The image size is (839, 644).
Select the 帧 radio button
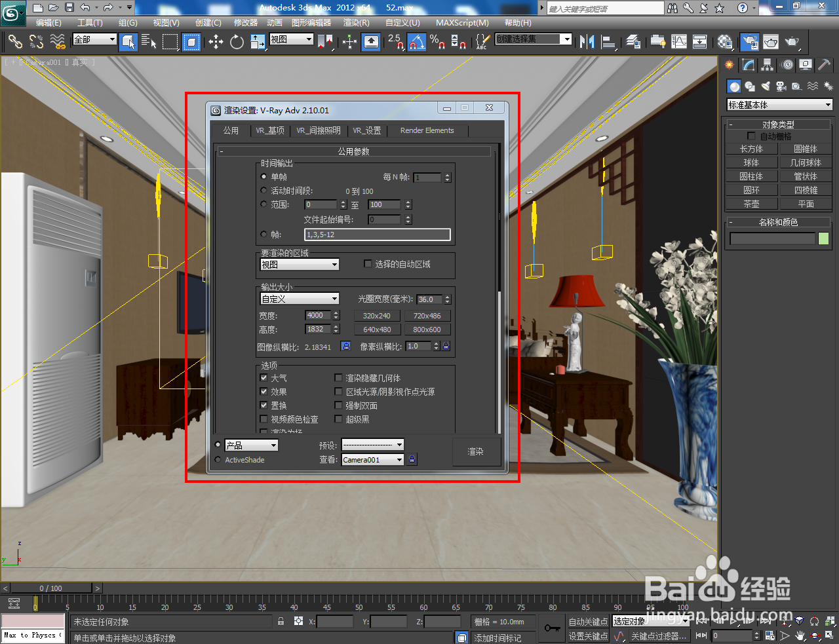click(264, 234)
